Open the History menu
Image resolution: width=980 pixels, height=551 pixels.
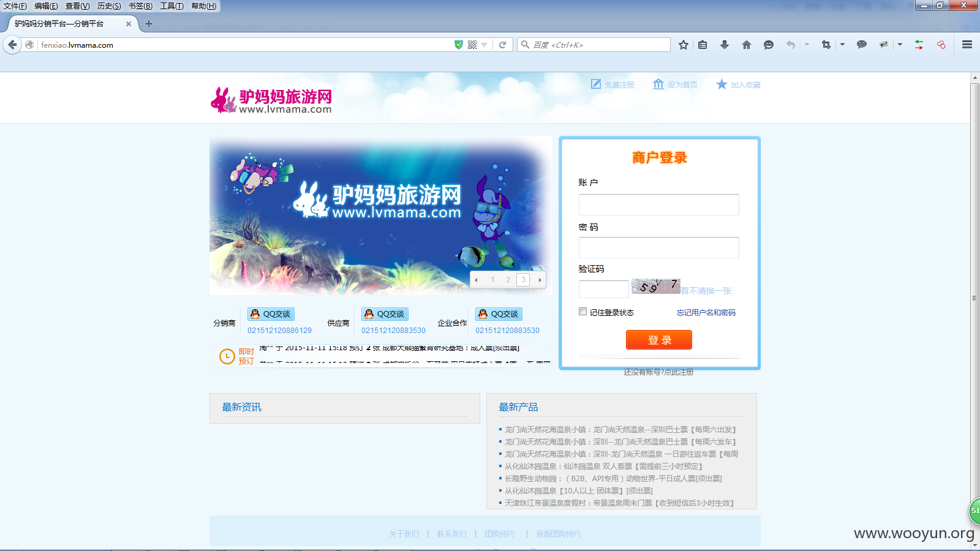tap(109, 6)
